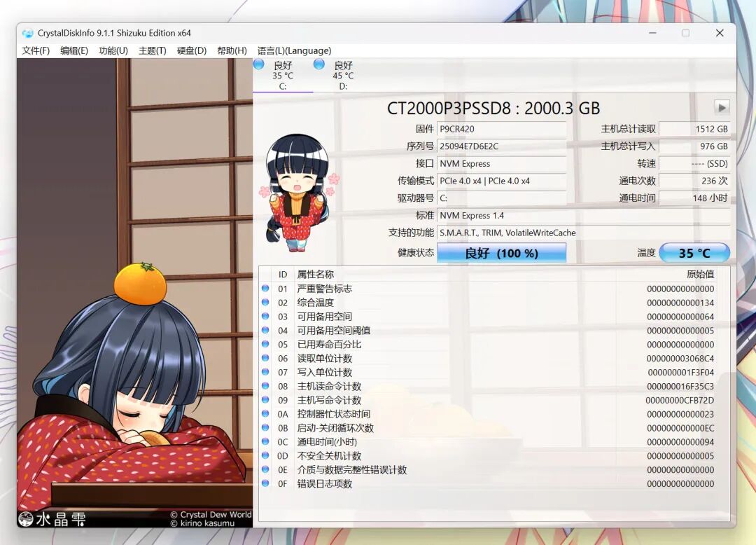Open the 文件(F) menu
The image size is (756, 545).
36,50
